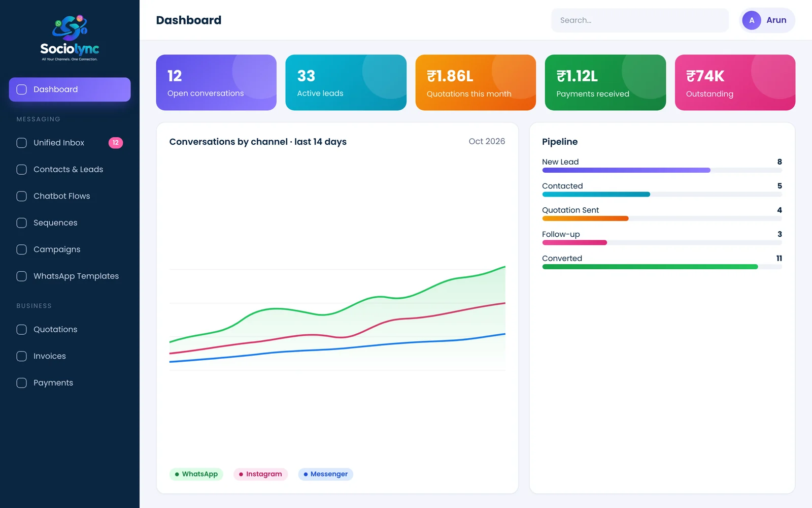This screenshot has width=812, height=508.
Task: Open the Invoices section
Action: tap(70, 356)
